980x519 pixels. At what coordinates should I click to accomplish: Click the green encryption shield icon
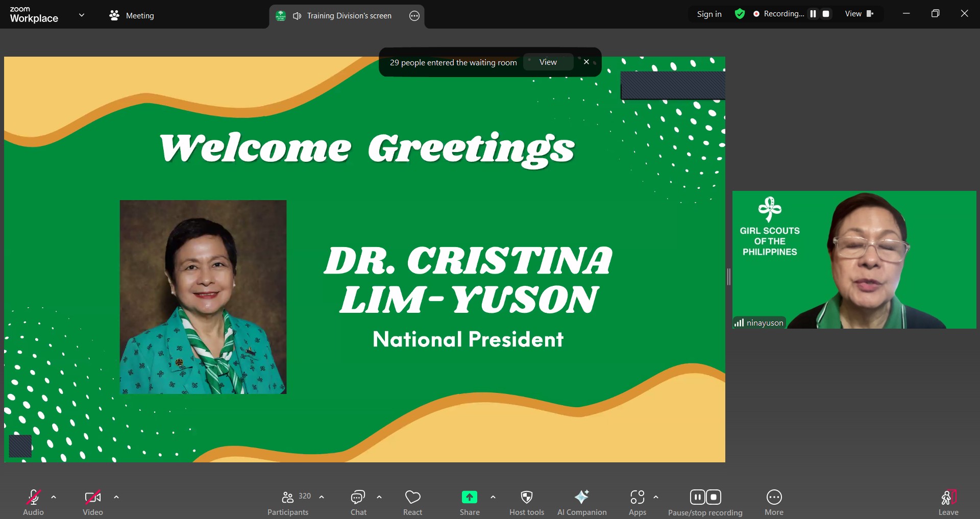coord(740,14)
